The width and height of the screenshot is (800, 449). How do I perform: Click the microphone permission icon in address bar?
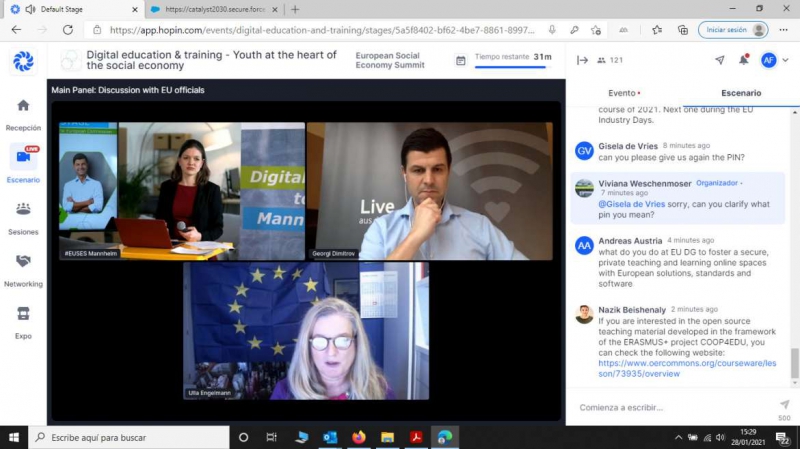[552, 30]
